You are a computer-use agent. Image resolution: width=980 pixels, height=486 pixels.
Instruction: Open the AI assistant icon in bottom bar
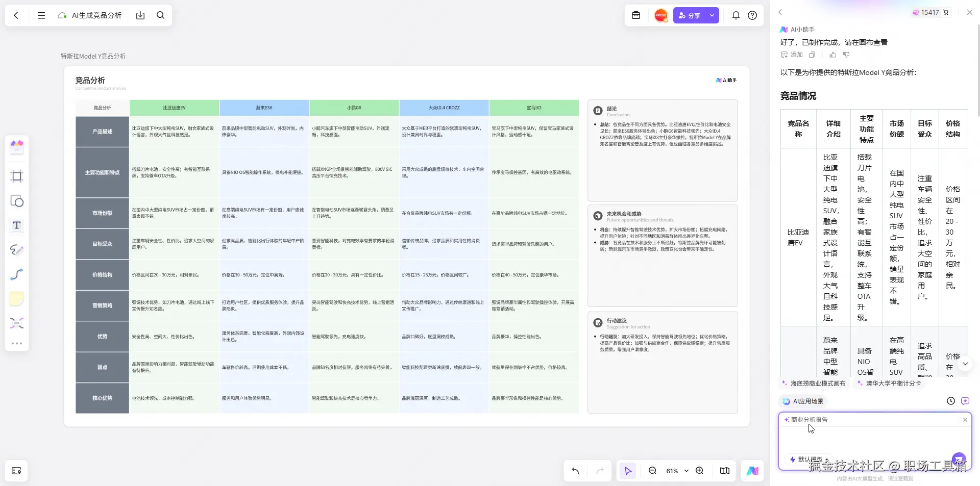pyautogui.click(x=752, y=471)
